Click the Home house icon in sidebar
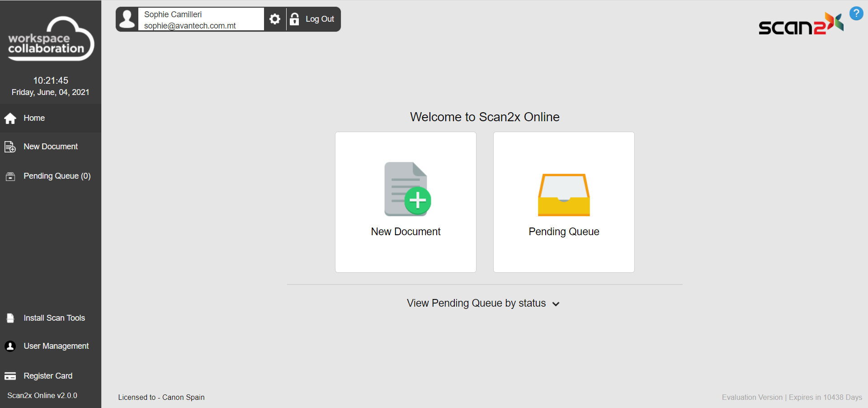Screen dimensions: 868x408 [10, 119]
